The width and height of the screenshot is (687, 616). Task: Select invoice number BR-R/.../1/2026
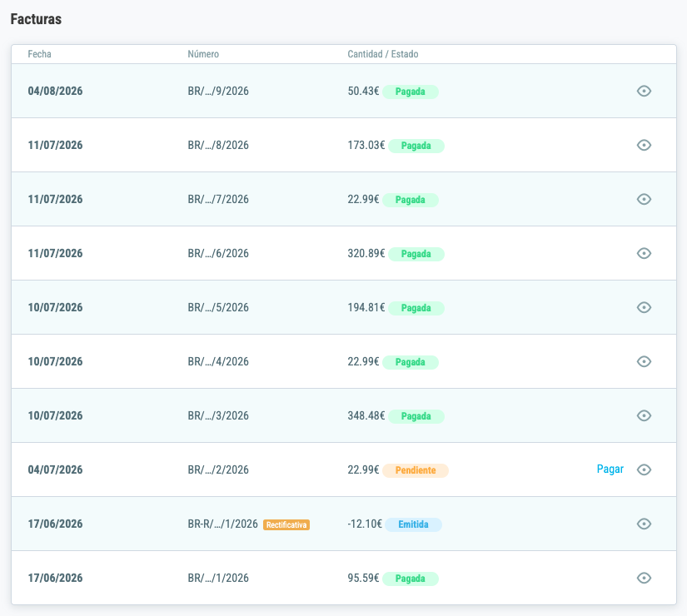222,524
